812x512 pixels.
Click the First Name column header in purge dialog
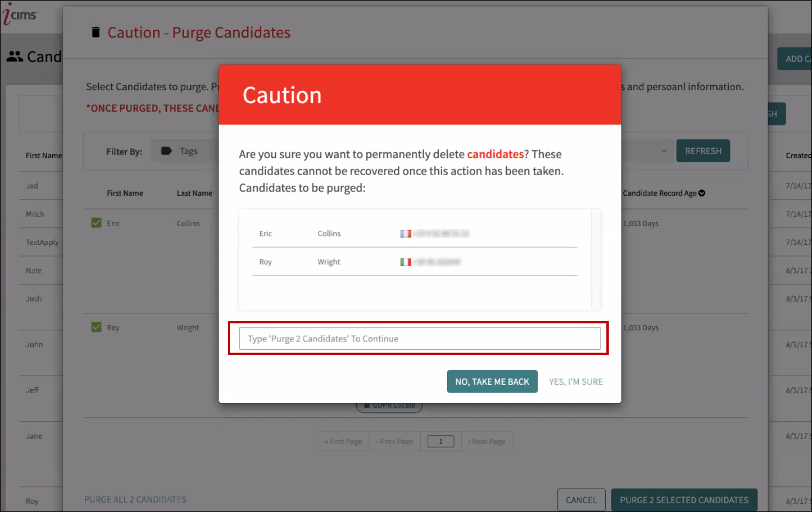pos(125,193)
